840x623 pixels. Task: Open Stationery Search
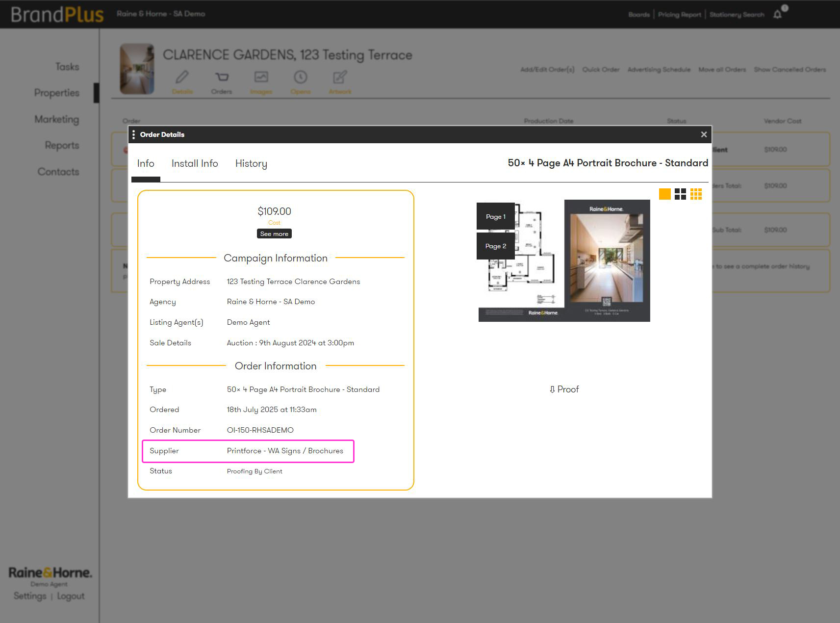737,15
